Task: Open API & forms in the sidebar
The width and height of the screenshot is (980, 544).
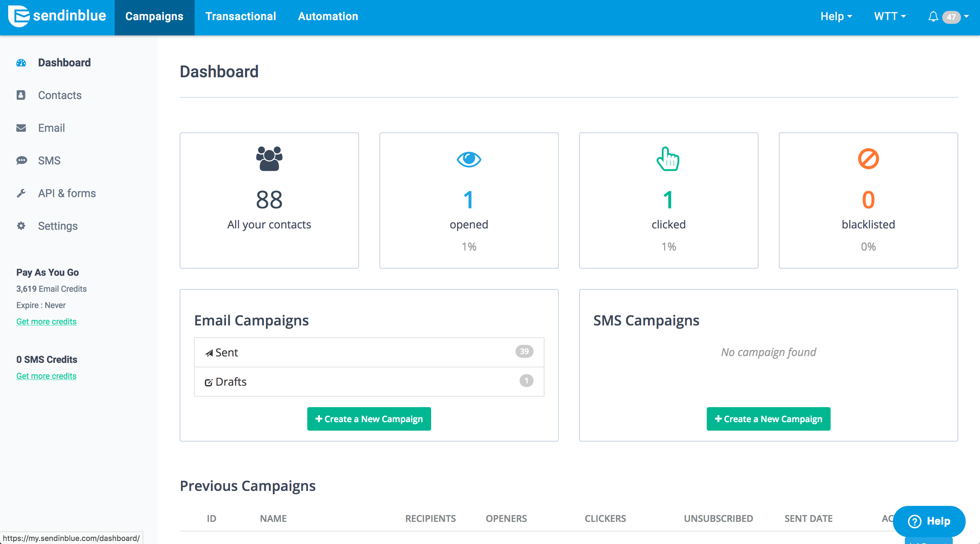Action: (x=67, y=193)
